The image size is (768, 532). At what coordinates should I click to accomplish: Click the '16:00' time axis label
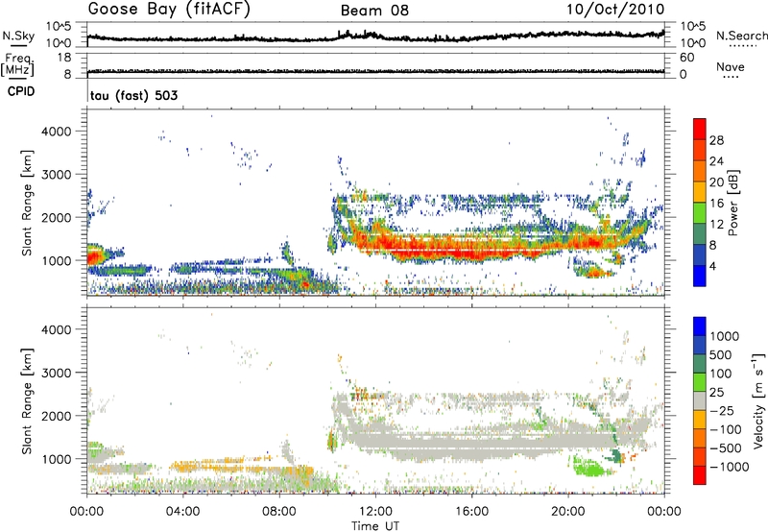471,512
